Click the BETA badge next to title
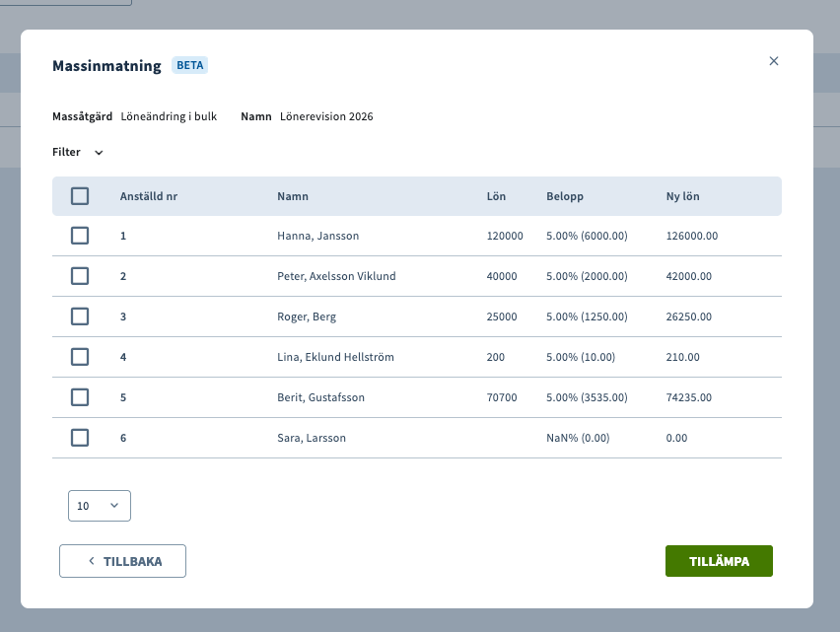Image resolution: width=840 pixels, height=632 pixels. click(190, 66)
